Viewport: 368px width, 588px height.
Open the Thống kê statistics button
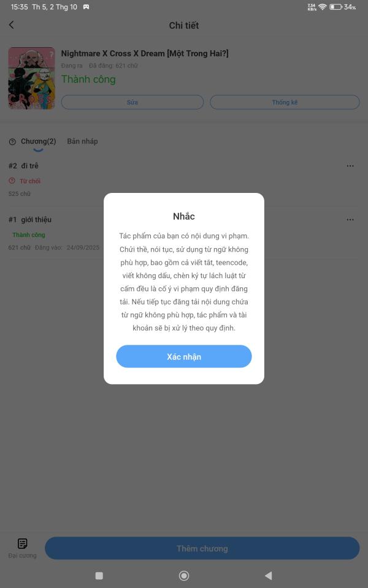click(x=285, y=102)
